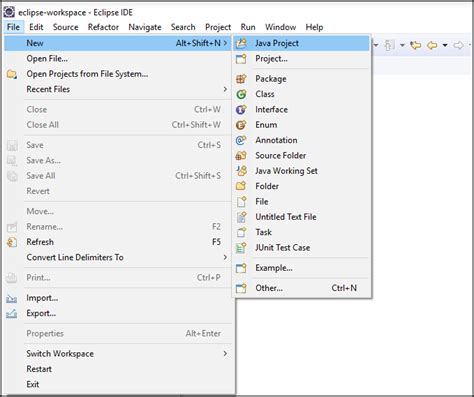This screenshot has width=474, height=397.
Task: Create a new Class
Action: [302, 94]
